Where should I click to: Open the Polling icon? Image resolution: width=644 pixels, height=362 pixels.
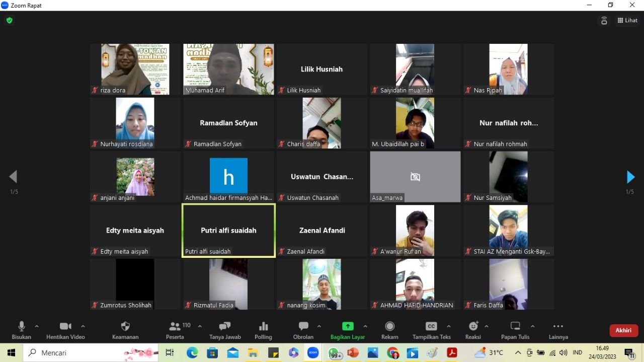pos(263,327)
